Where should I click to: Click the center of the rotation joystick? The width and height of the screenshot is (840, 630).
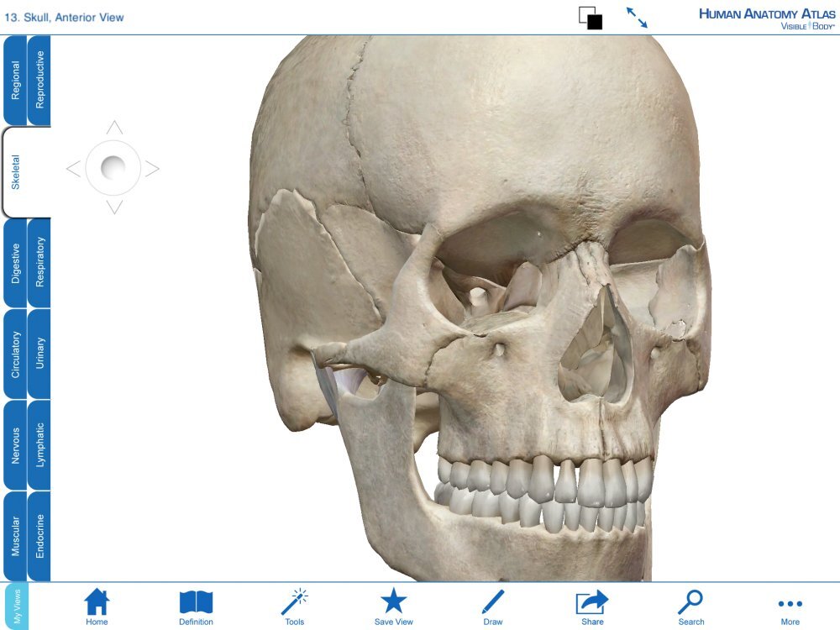[112, 168]
